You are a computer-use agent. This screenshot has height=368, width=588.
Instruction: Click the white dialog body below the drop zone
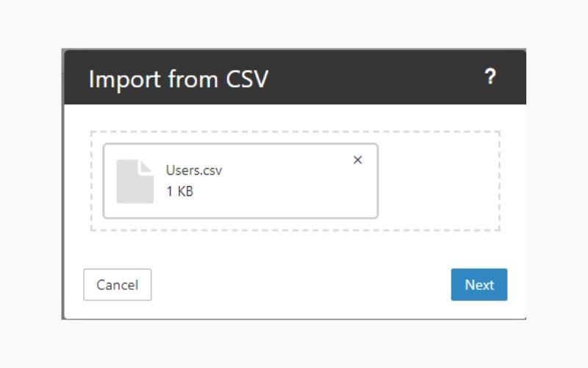click(294, 247)
